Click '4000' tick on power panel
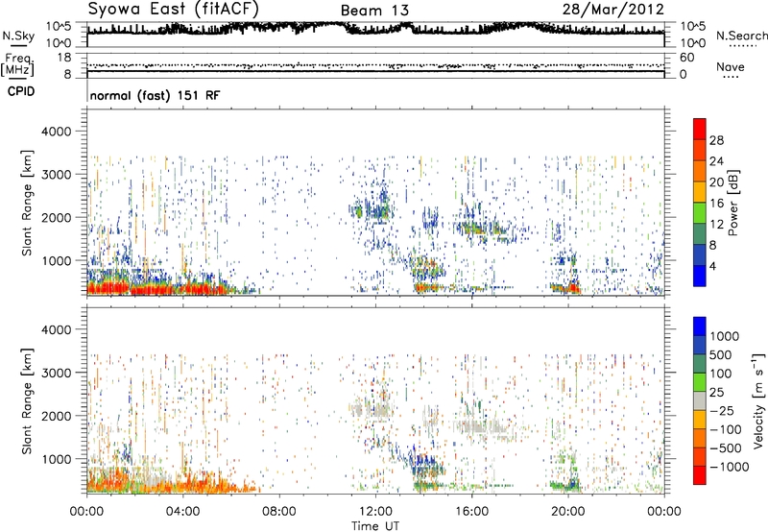 click(57, 132)
